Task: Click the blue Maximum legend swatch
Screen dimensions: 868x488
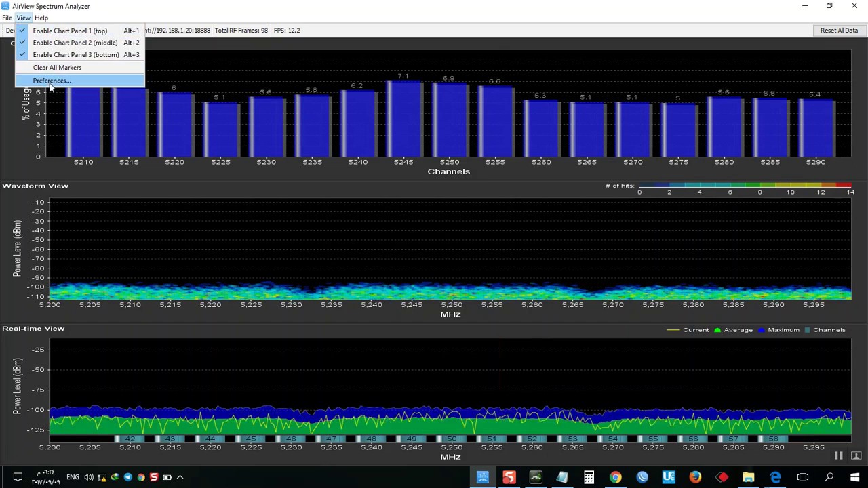Action: [762, 330]
